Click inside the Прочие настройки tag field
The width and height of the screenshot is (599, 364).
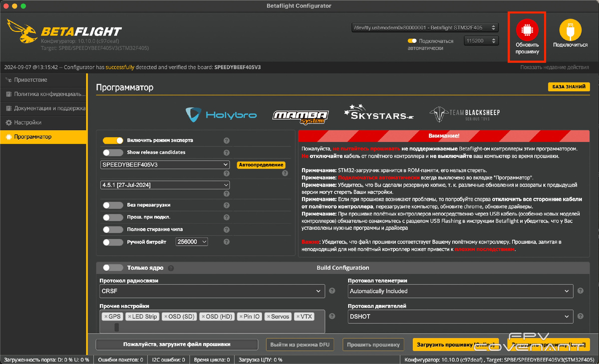[212, 322]
